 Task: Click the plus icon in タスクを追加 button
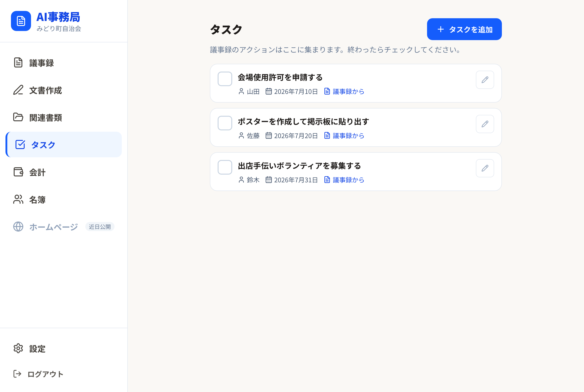coord(441,29)
